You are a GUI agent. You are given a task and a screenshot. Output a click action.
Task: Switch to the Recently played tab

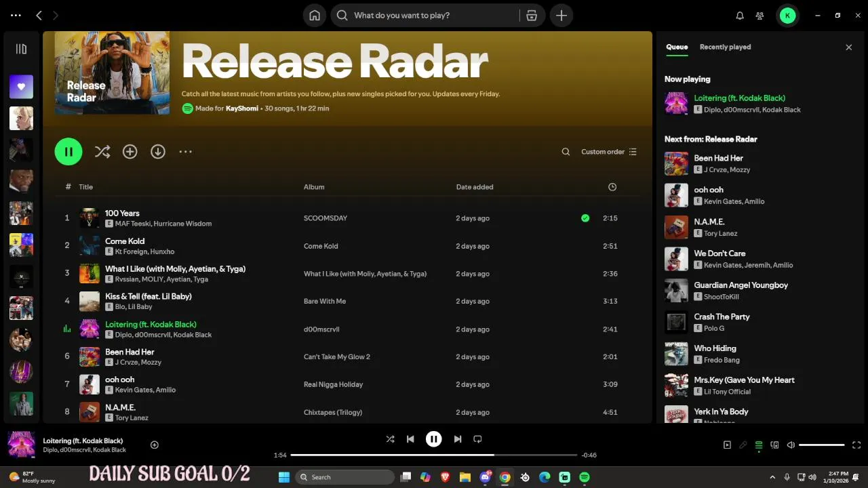click(725, 47)
